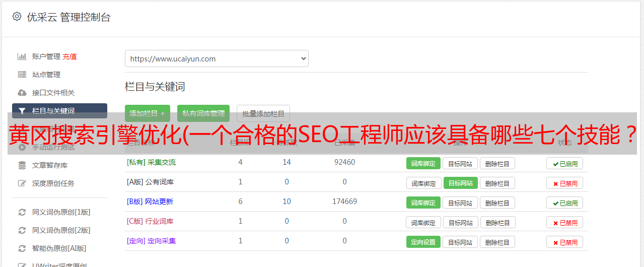Open the [定向] 定向采集 column link
Viewport: 644px width, 267px height.
[151, 241]
